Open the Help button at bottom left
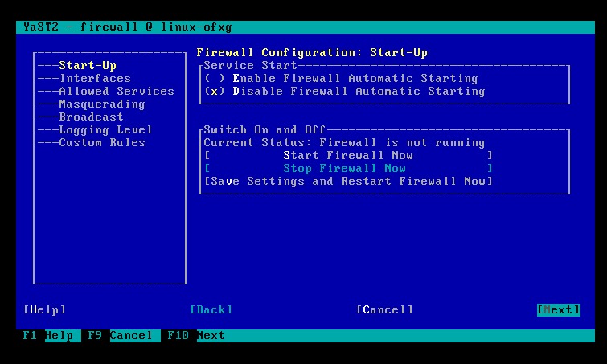The width and height of the screenshot is (607, 364). point(44,309)
